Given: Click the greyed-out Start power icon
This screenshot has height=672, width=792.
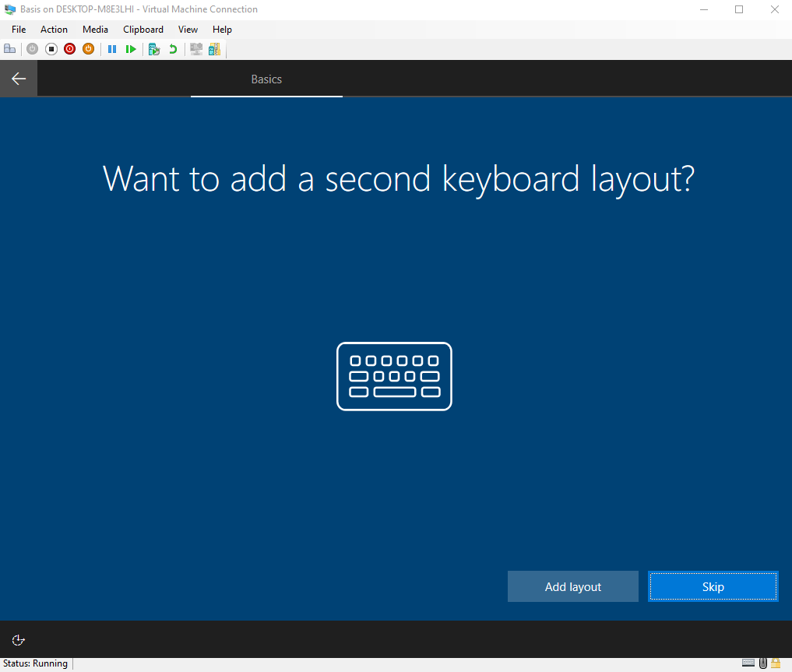Looking at the screenshot, I should pos(33,49).
